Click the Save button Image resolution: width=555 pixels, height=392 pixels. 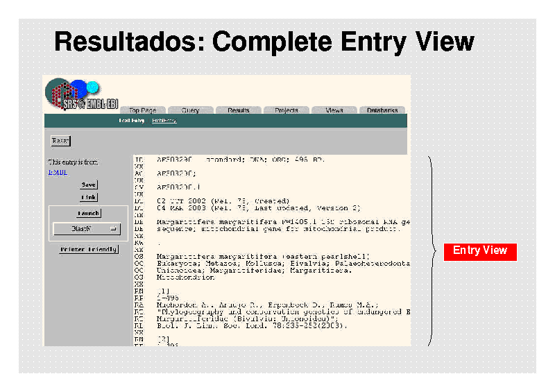[88, 185]
